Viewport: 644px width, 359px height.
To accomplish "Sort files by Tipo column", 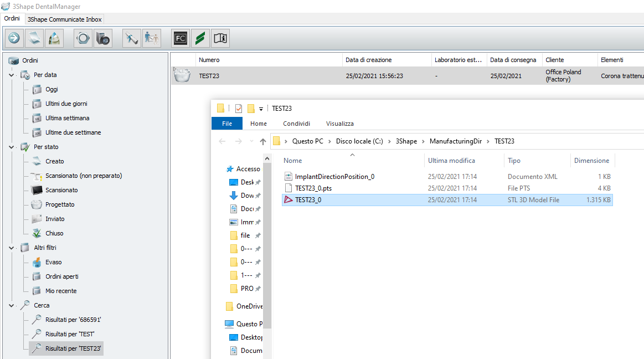I will coord(537,161).
